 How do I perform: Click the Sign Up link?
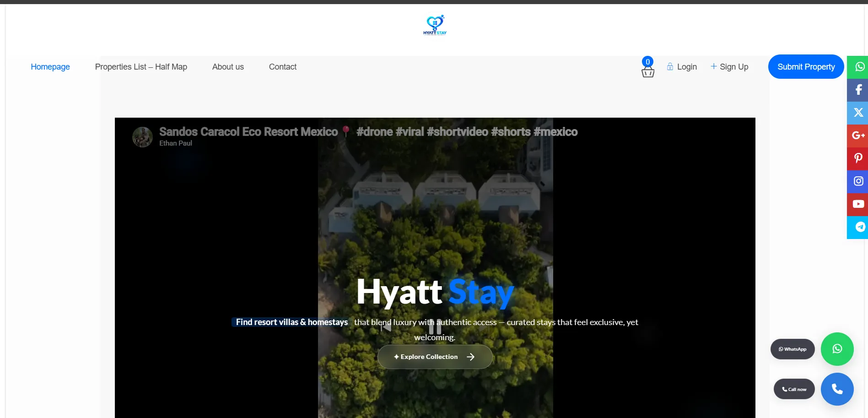tap(729, 67)
